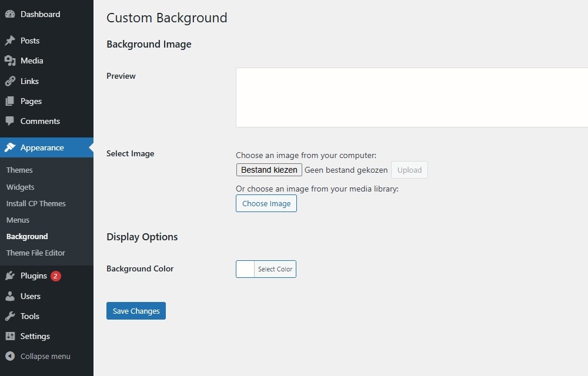Click Choose Image from media library
Screen dimensions: 588x376
click(266, 203)
